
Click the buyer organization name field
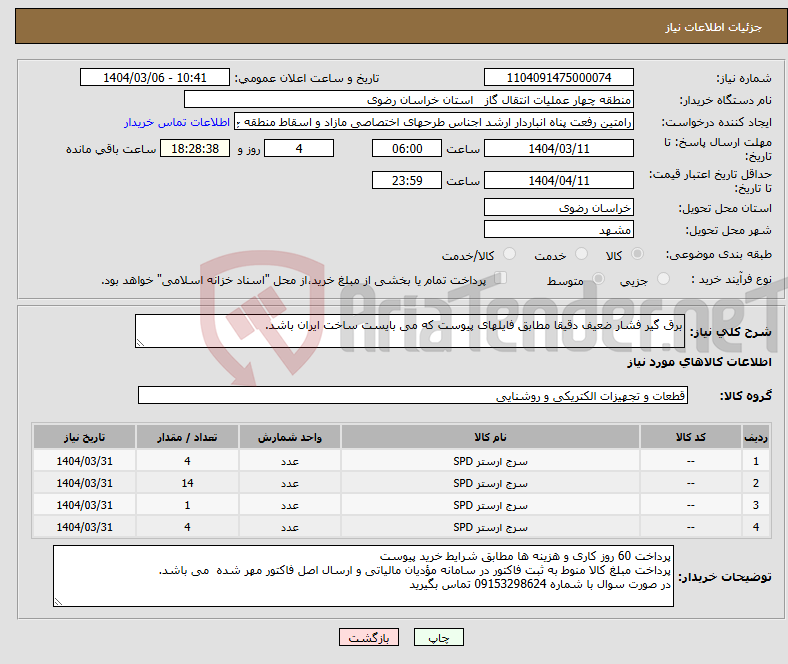coord(409,100)
